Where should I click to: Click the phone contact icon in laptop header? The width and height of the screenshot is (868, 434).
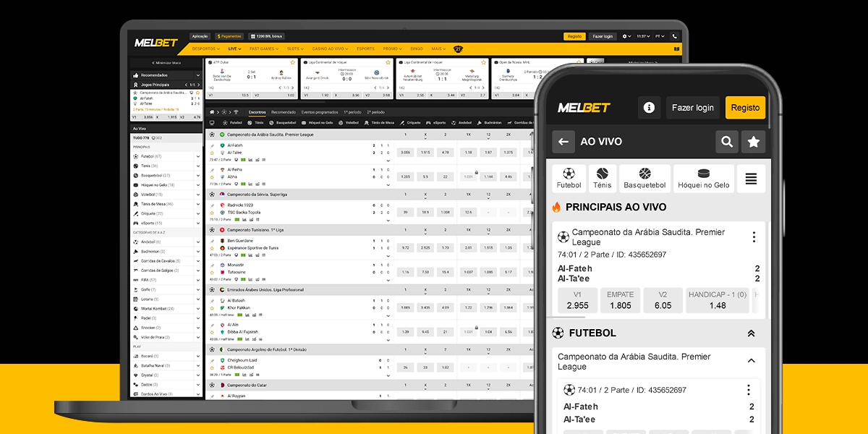tap(675, 36)
